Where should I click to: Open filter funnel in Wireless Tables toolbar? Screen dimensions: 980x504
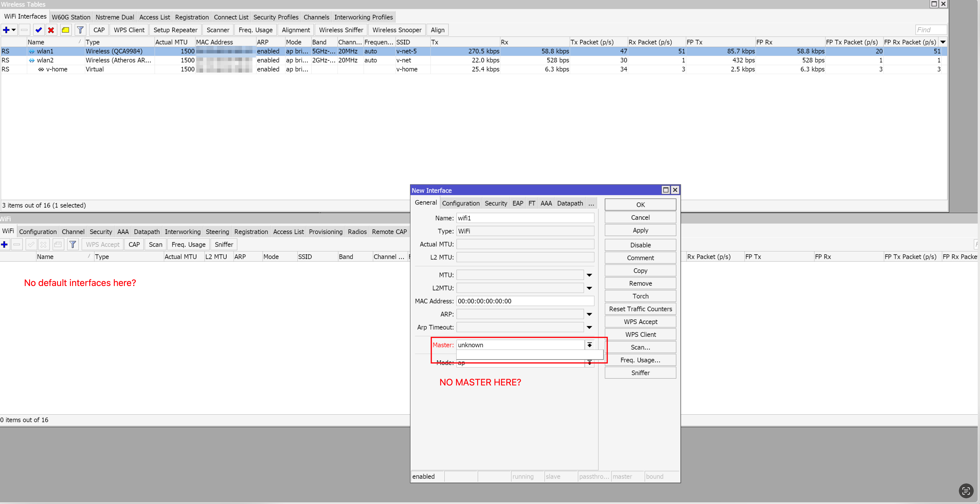tap(80, 30)
